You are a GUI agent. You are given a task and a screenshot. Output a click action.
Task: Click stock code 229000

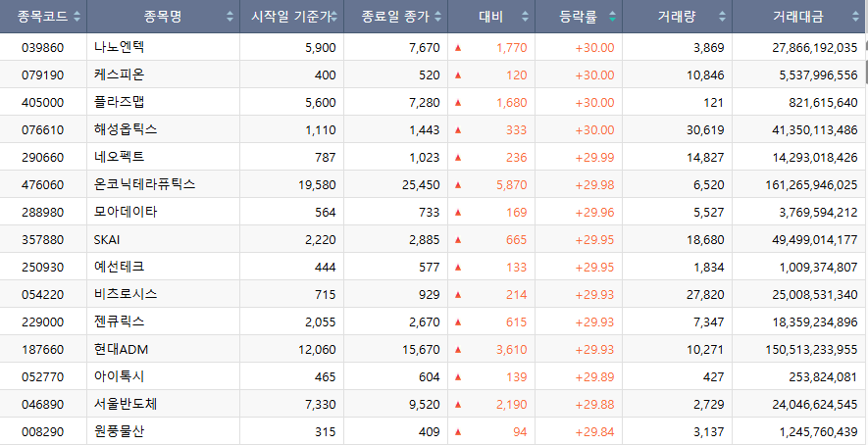pyautogui.click(x=42, y=322)
